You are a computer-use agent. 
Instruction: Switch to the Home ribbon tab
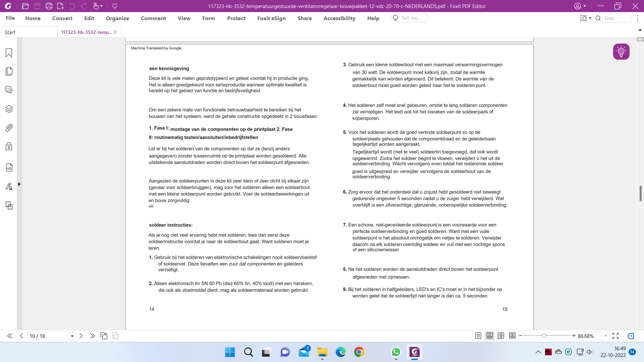tap(33, 18)
